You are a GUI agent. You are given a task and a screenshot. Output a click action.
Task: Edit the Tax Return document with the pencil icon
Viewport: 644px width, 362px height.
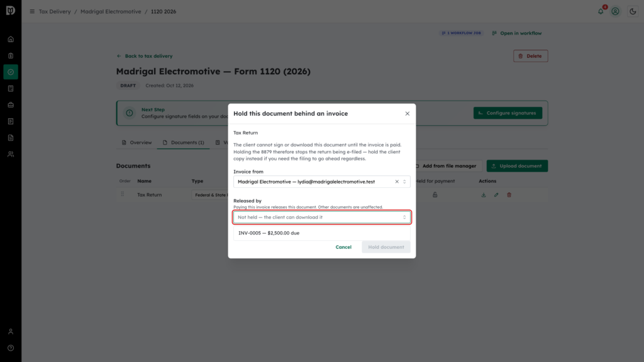[496, 195]
